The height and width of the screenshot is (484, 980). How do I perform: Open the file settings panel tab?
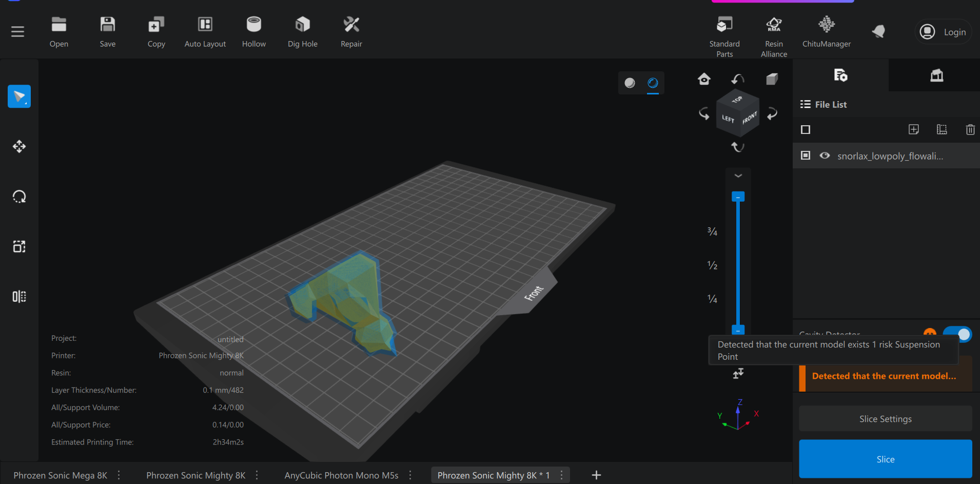[x=840, y=75]
